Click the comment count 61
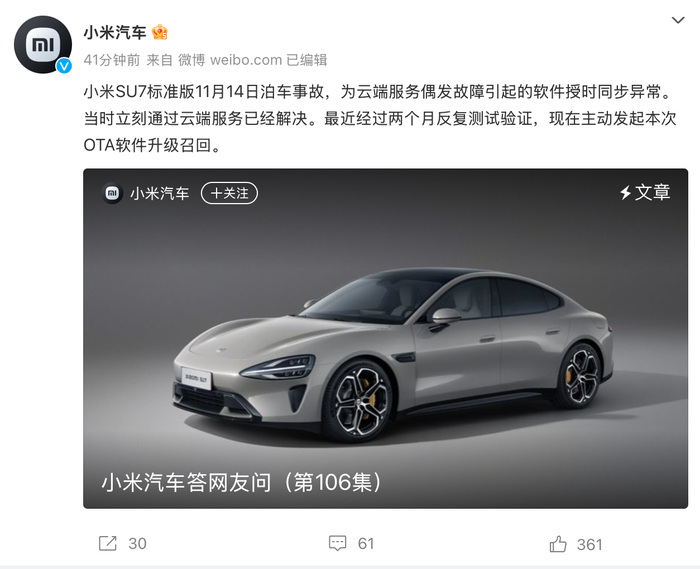The height and width of the screenshot is (569, 700). (x=366, y=544)
